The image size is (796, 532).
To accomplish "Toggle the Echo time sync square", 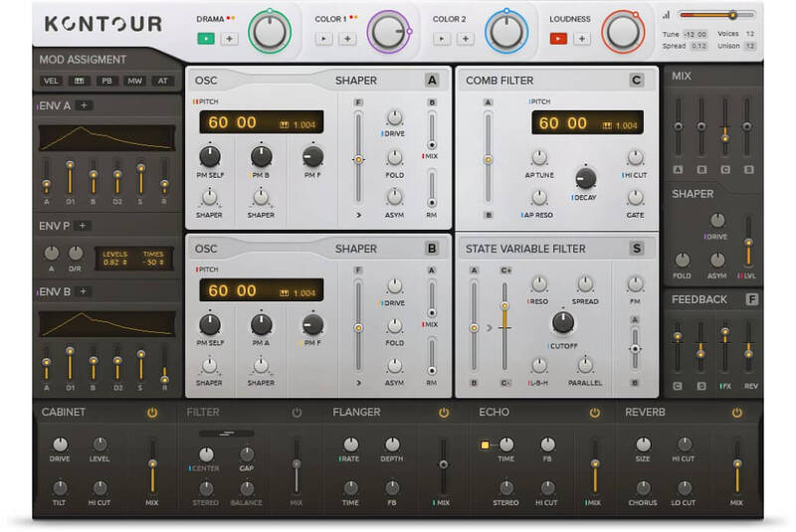I will (485, 444).
